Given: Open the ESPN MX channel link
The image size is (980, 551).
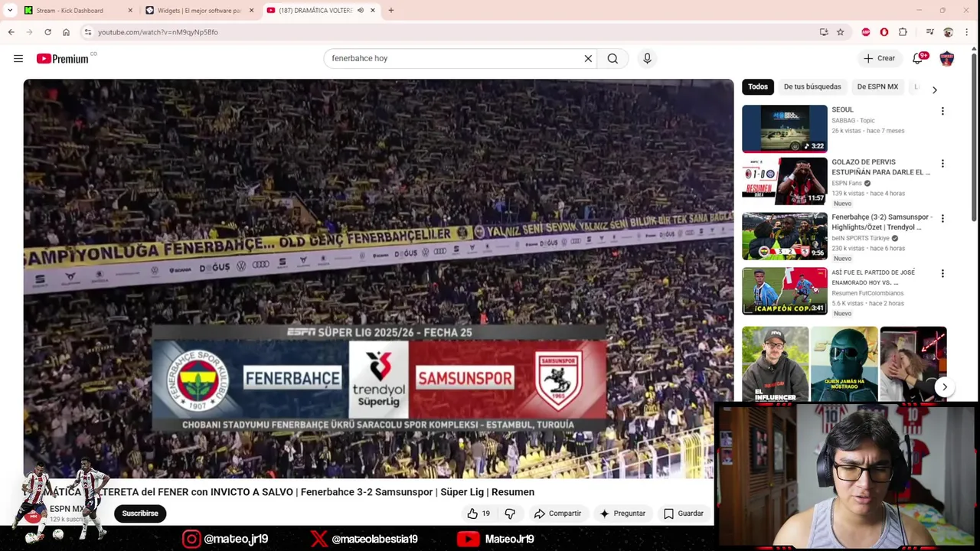Looking at the screenshot, I should (x=67, y=509).
